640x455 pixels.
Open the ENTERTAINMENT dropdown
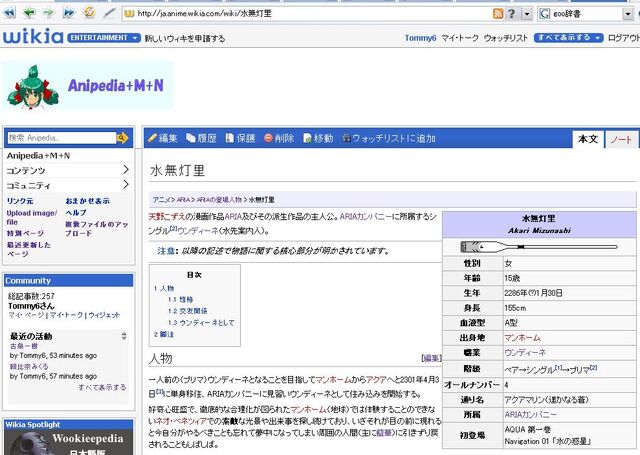click(x=104, y=38)
